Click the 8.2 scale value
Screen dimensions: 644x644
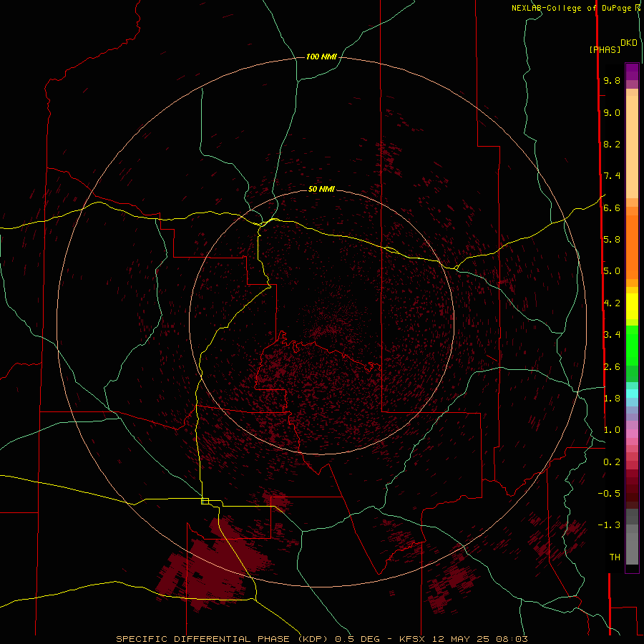612,144
